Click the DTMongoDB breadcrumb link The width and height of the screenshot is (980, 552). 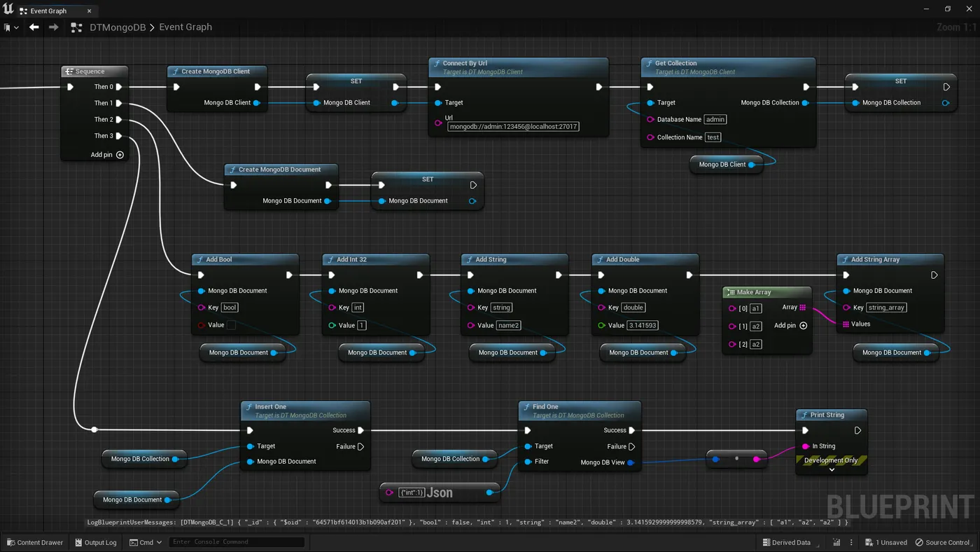point(118,27)
